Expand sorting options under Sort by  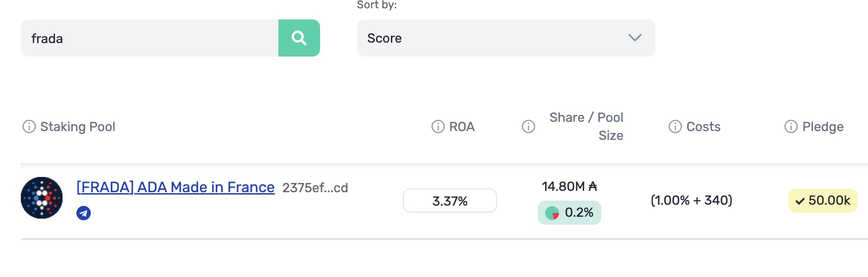pos(506,38)
